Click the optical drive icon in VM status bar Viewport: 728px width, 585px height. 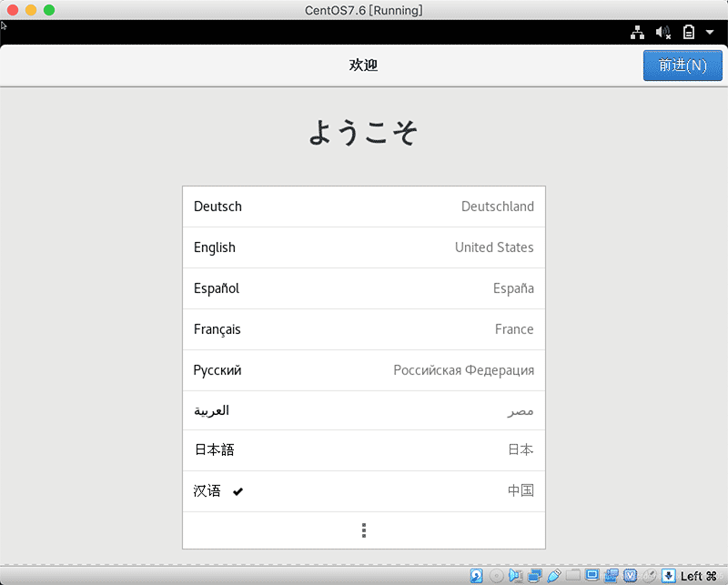pyautogui.click(x=495, y=575)
